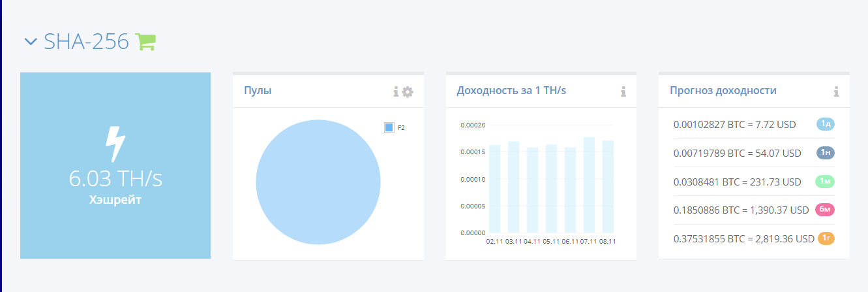Viewport: 868px width, 292px height.
Task: Click the Пулы panel title
Action: click(258, 91)
